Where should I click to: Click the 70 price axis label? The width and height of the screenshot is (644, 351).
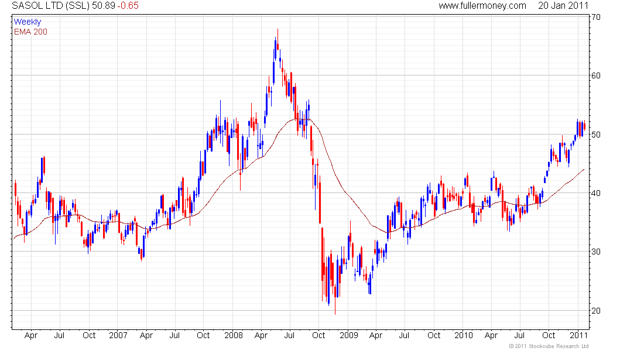pyautogui.click(x=595, y=17)
